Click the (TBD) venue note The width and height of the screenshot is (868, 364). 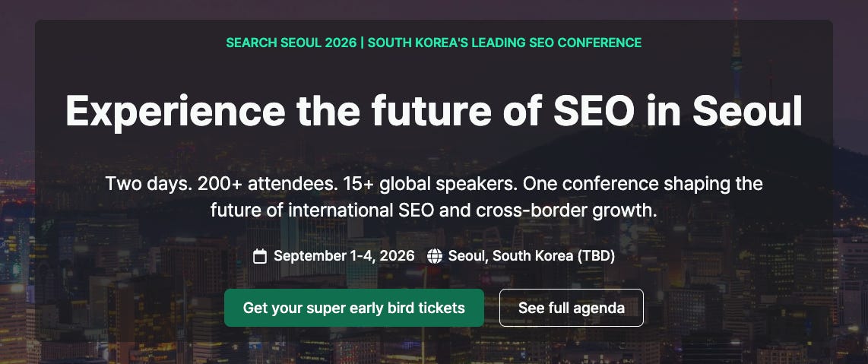click(596, 256)
